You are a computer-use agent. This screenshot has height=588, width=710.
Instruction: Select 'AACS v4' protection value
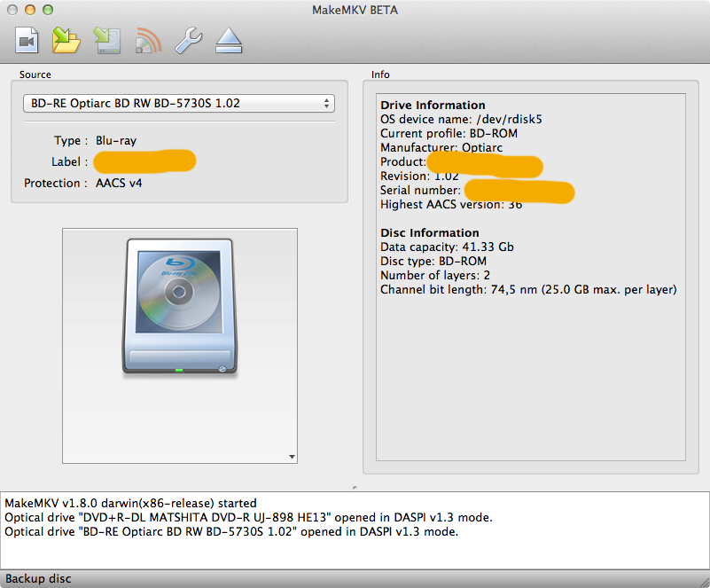119,183
